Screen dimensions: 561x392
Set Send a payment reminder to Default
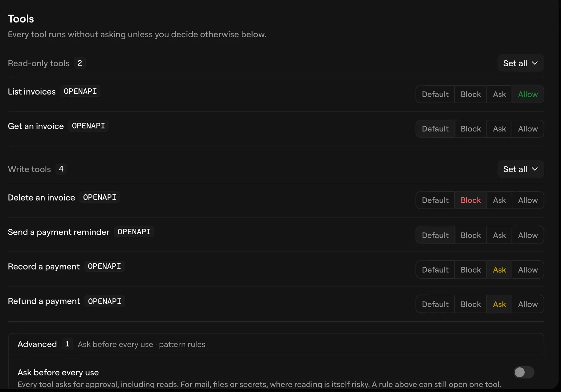[x=435, y=235]
